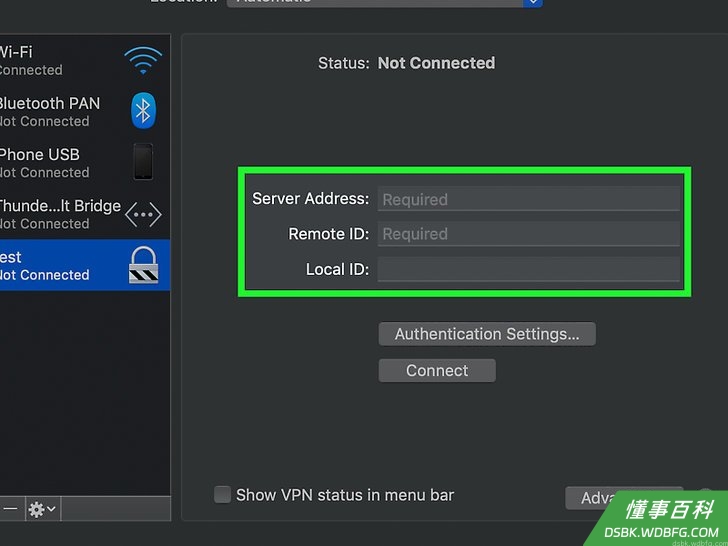Click the gear actions icon
This screenshot has height=546, width=728.
[x=36, y=509]
